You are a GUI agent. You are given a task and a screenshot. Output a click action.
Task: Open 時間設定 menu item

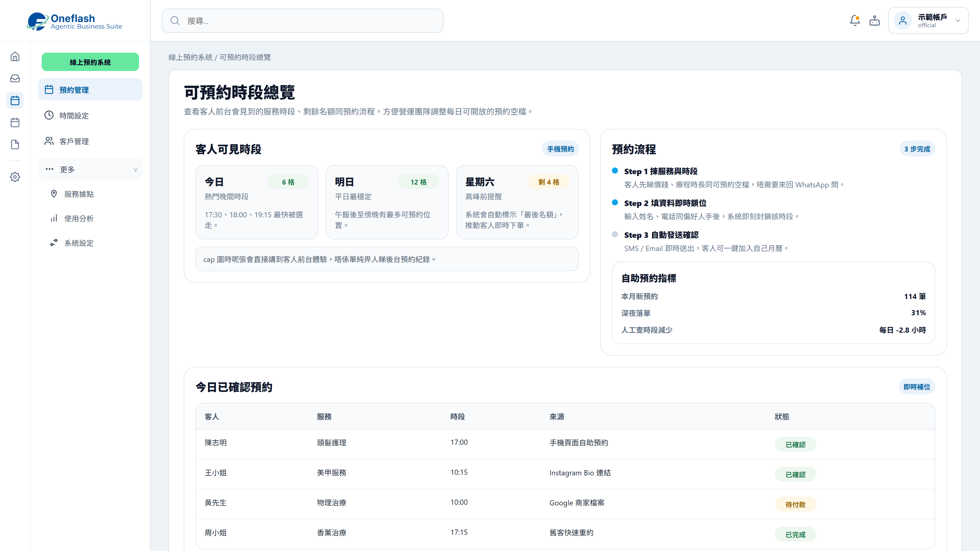(90, 116)
